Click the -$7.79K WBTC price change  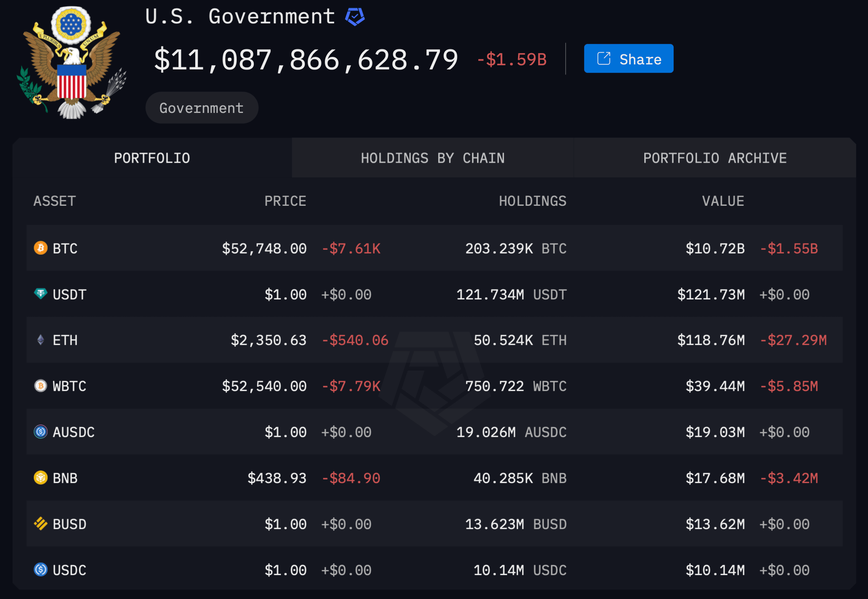tap(351, 386)
